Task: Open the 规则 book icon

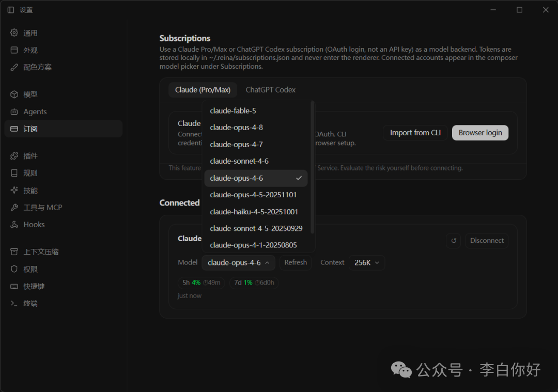Action: pos(14,173)
